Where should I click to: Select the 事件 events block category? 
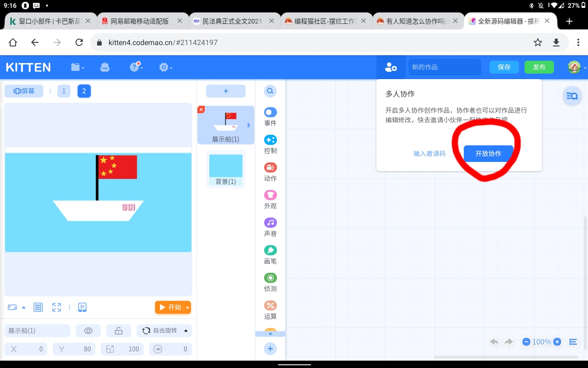tap(271, 117)
